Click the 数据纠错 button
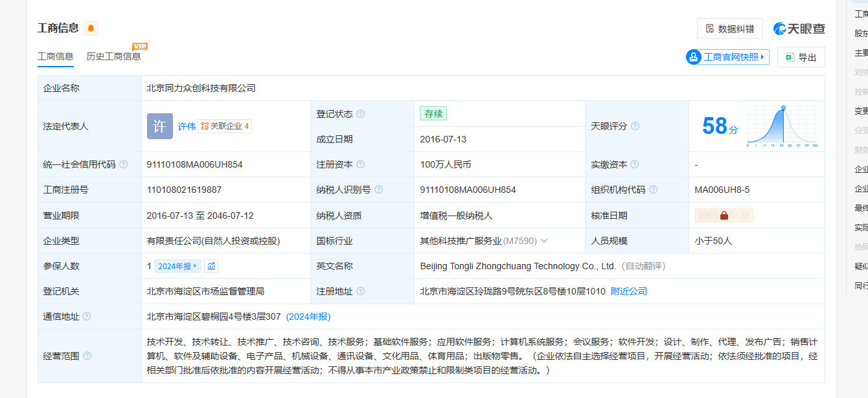 tap(729, 28)
